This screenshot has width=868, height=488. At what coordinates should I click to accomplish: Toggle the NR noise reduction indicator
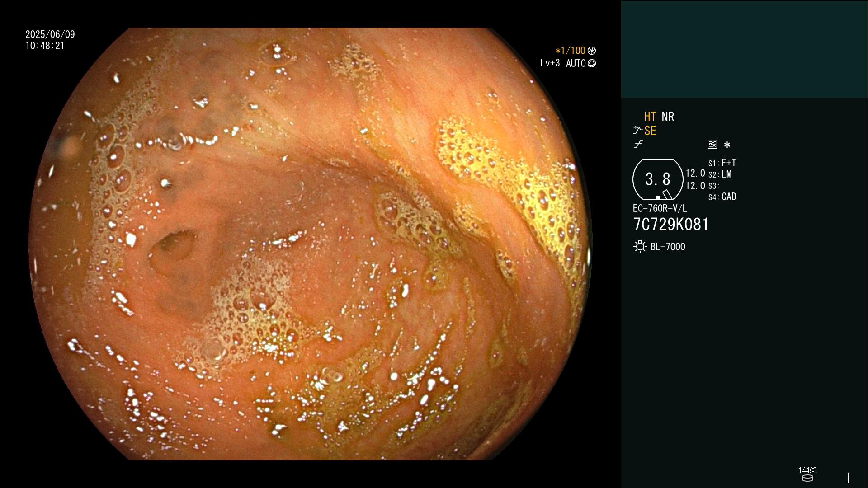[668, 117]
